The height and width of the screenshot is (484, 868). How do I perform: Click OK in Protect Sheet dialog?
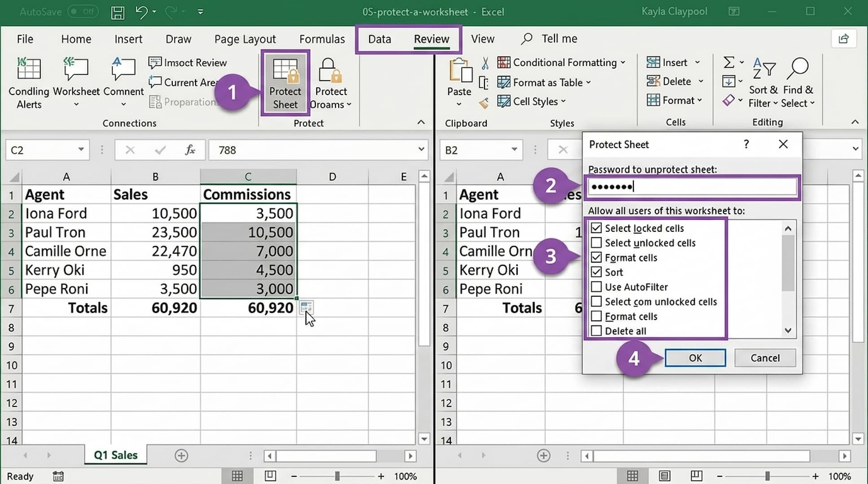(695, 358)
